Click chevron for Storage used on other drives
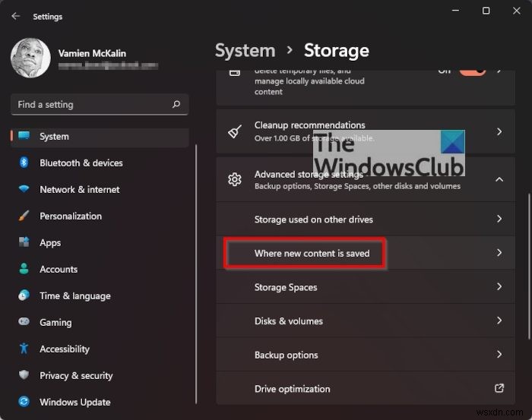The image size is (532, 420). click(x=499, y=219)
